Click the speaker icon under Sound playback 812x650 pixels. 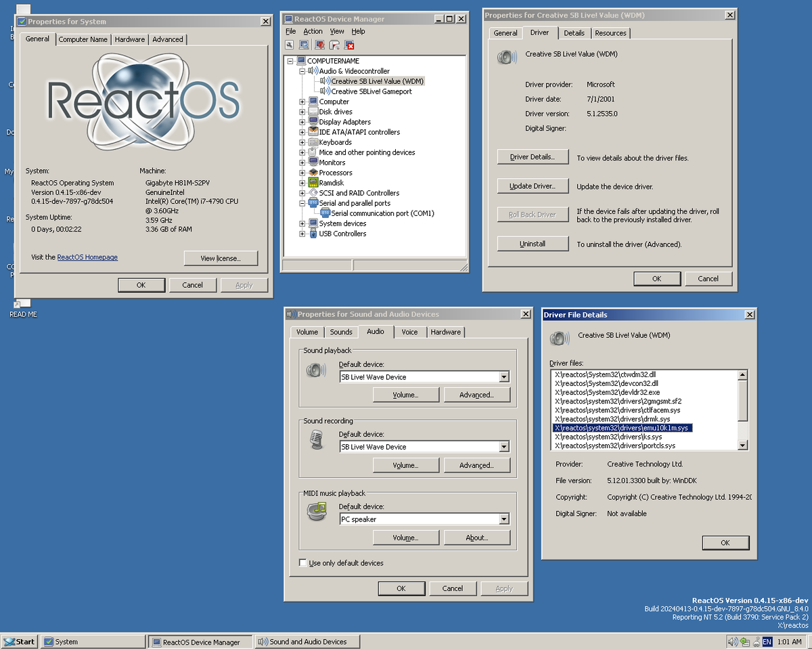click(x=316, y=370)
